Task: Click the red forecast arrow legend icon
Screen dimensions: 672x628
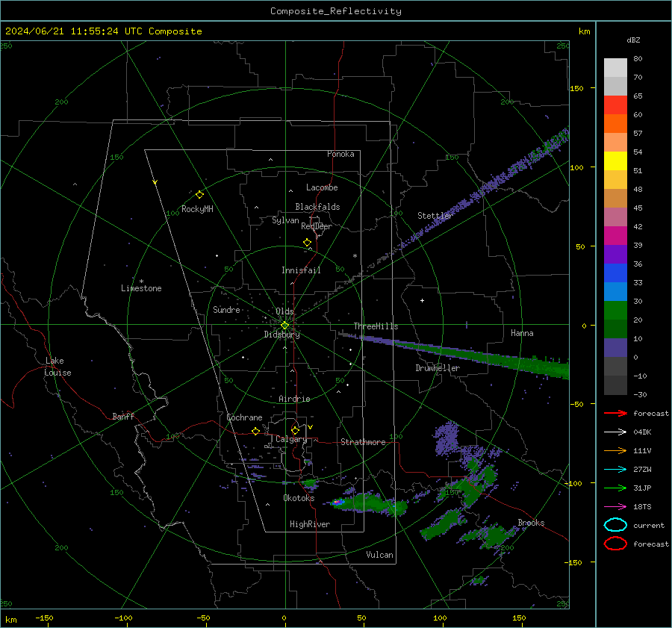Action: tap(615, 413)
